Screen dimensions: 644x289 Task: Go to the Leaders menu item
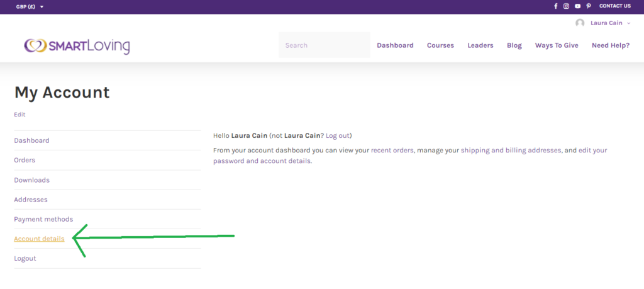pyautogui.click(x=480, y=45)
